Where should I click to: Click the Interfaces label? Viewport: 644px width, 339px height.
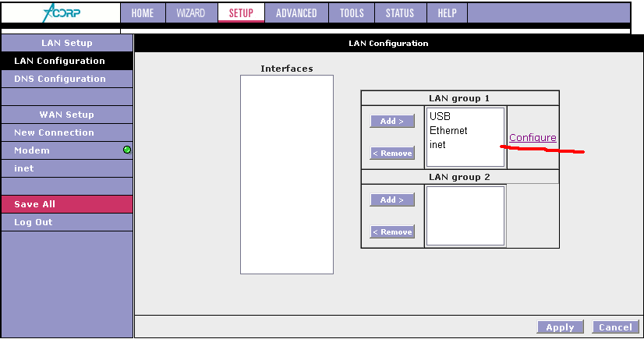point(287,69)
